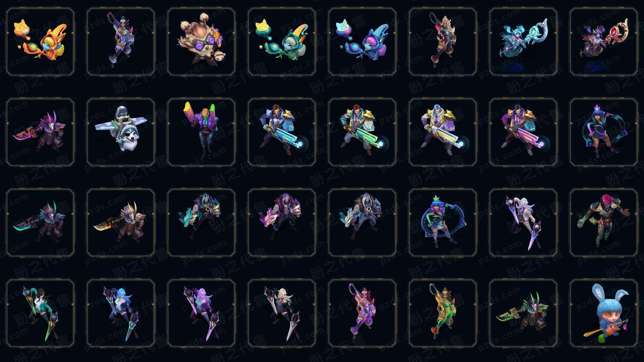Select the red and gold mermaid staff skin
This screenshot has height=362, width=644.
(x=604, y=42)
